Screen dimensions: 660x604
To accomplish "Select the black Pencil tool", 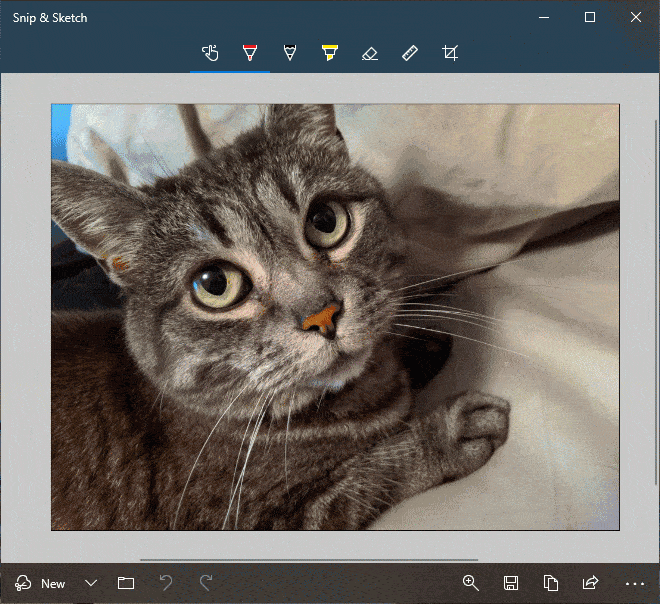I will pyautogui.click(x=290, y=53).
